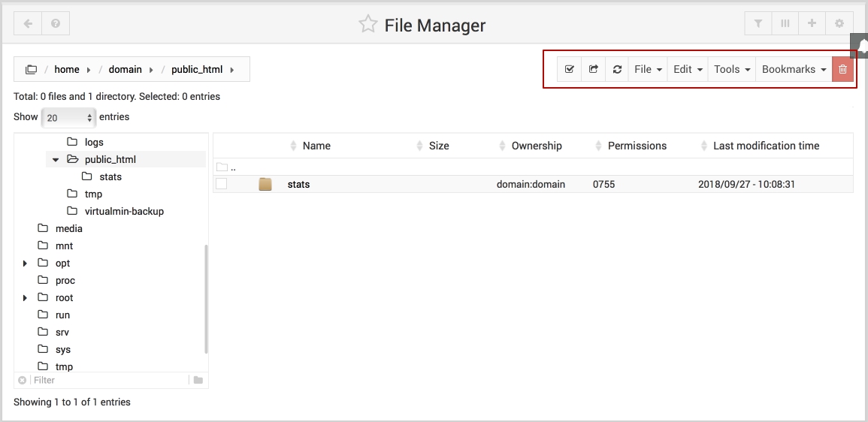
Task: Click the filter funnel icon
Action: pyautogui.click(x=758, y=24)
